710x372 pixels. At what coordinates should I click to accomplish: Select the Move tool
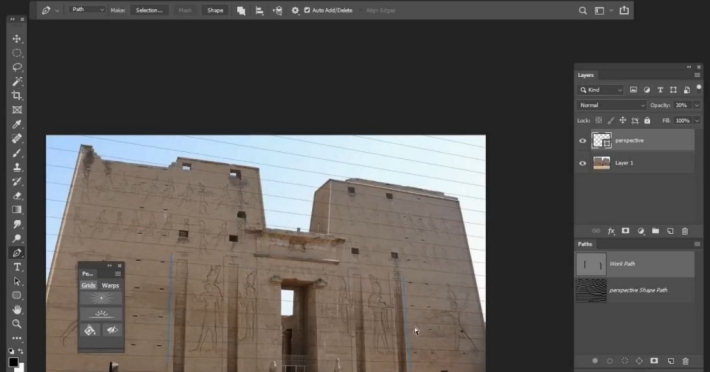[x=17, y=39]
